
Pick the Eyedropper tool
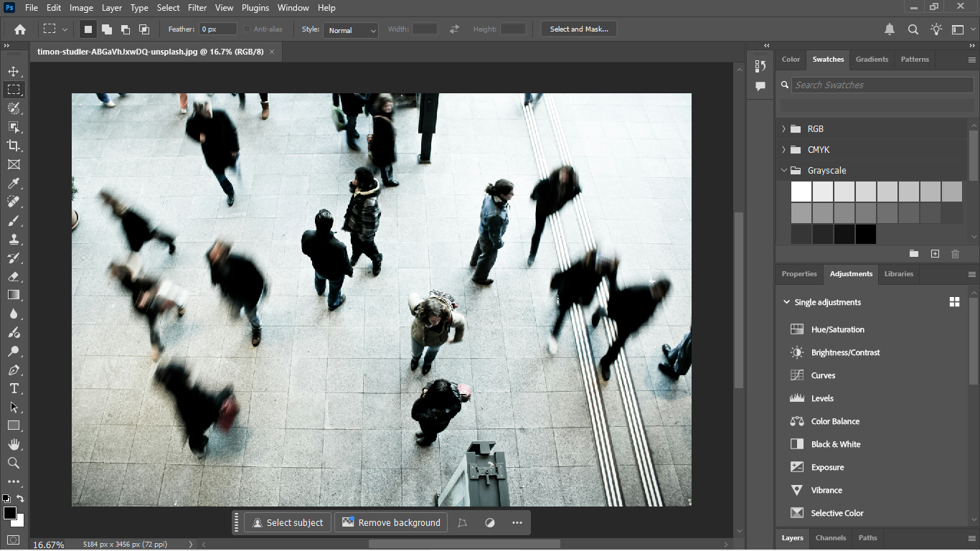(x=14, y=183)
